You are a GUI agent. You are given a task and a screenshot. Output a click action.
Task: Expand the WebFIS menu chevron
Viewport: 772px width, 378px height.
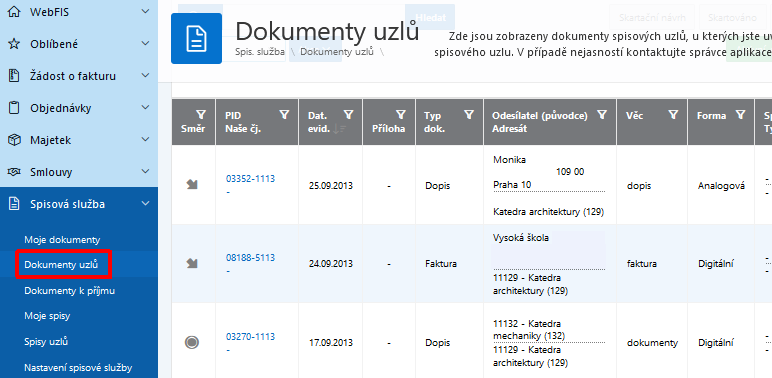(145, 11)
